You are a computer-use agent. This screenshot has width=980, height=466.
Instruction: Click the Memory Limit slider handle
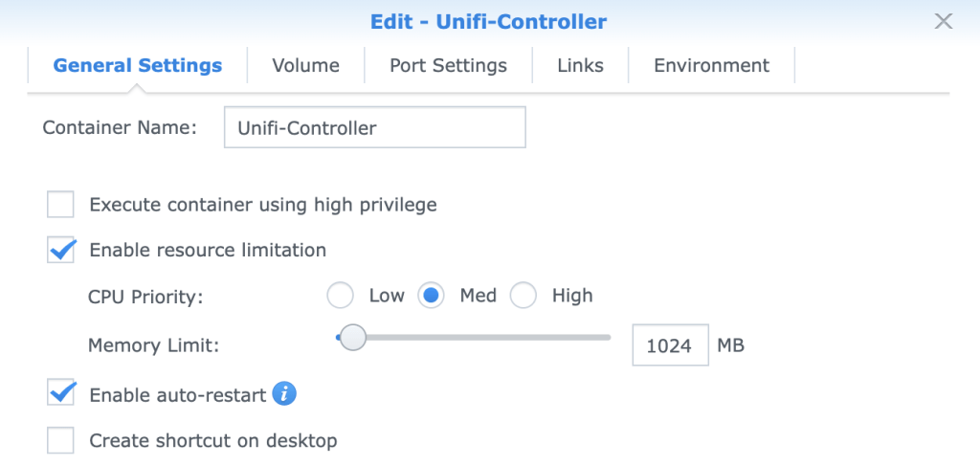point(353,338)
